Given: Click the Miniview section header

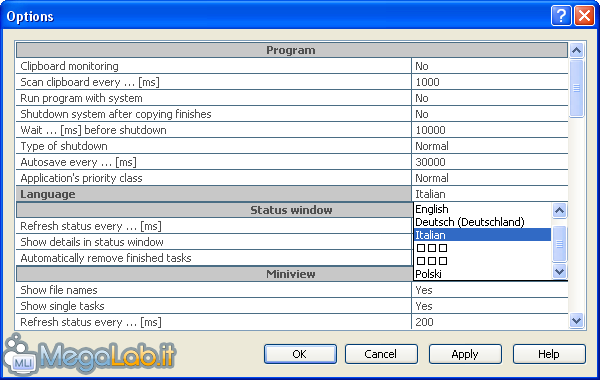Looking at the screenshot, I should [214, 274].
